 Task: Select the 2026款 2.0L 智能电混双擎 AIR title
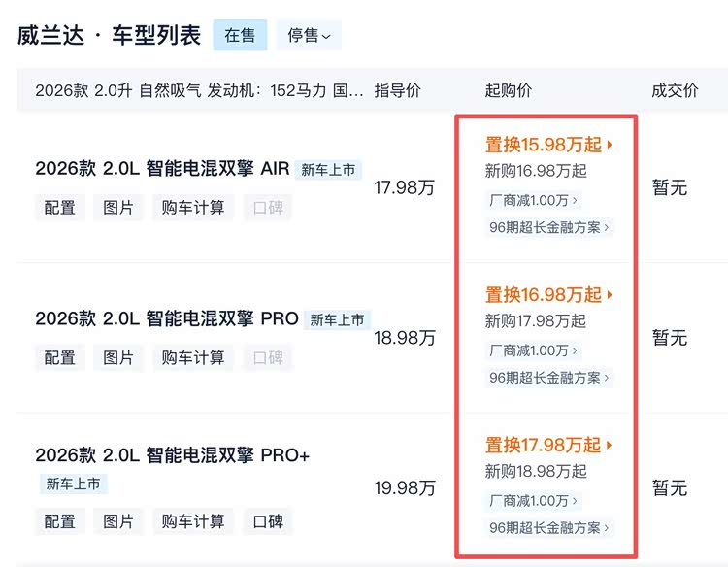pos(162,168)
